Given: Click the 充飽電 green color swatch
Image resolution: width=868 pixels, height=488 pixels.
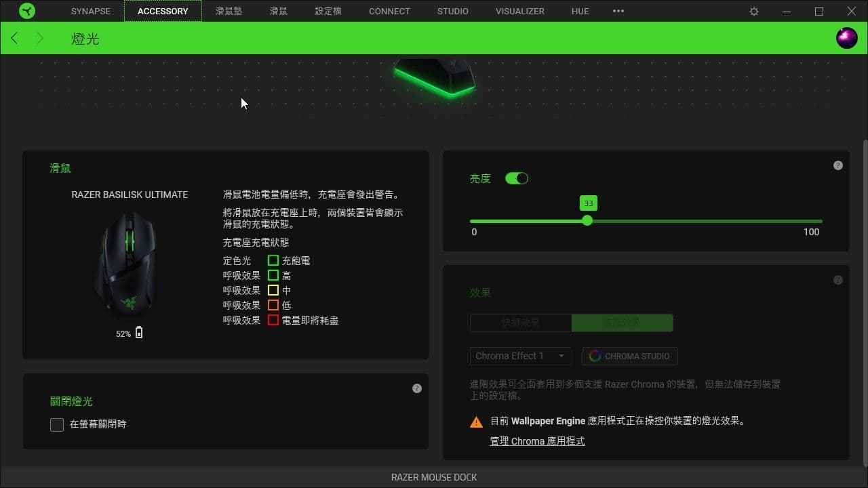Looking at the screenshot, I should (273, 260).
